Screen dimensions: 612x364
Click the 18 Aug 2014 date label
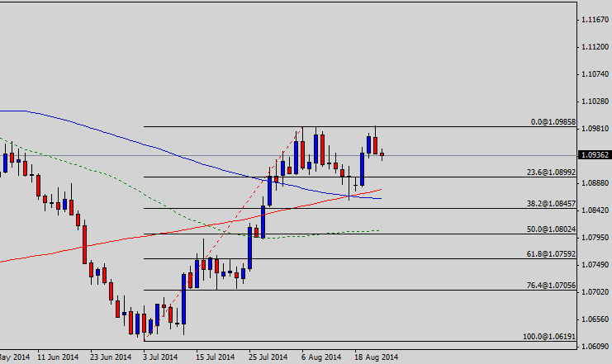tap(376, 357)
